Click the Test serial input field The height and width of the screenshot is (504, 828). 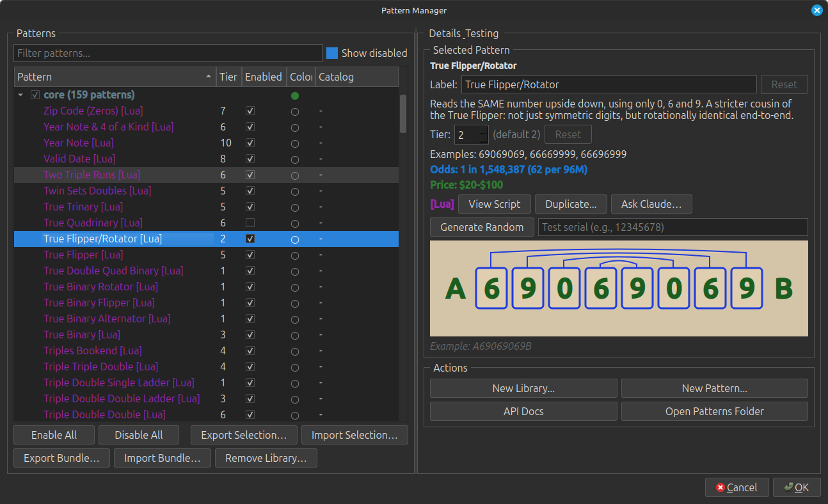point(673,227)
